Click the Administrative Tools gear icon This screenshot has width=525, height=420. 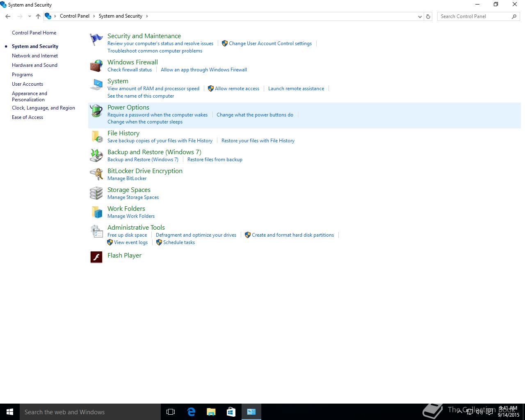click(96, 231)
